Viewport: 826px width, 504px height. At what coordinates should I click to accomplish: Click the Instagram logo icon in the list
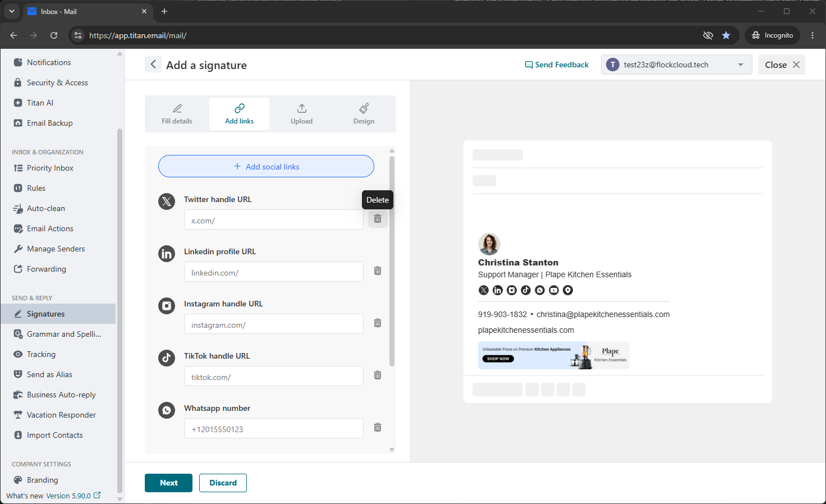pyautogui.click(x=167, y=306)
